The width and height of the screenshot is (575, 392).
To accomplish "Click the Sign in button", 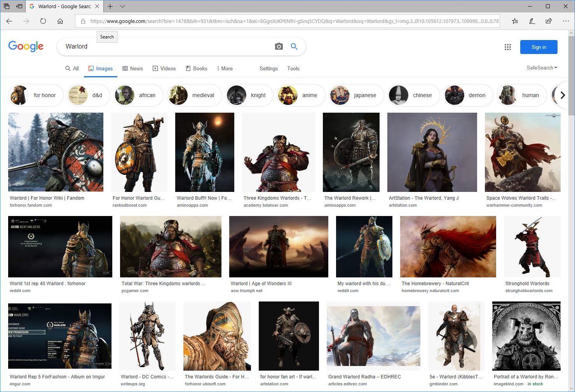I will 538,47.
